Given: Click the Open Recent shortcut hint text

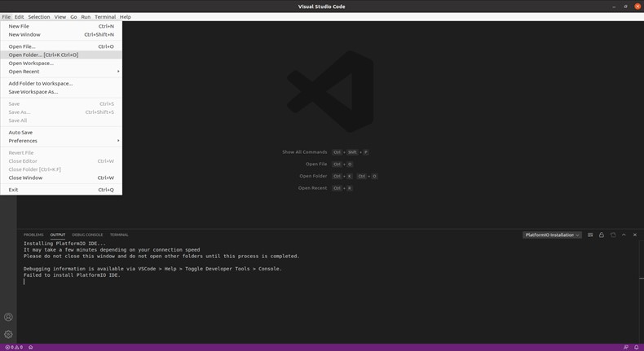Looking at the screenshot, I should [312, 188].
